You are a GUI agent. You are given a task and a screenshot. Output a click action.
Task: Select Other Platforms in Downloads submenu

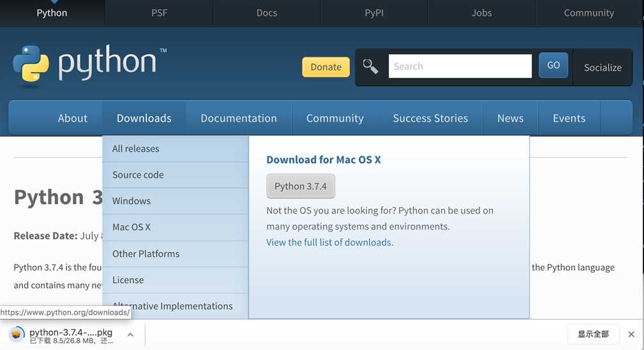pyautogui.click(x=176, y=254)
